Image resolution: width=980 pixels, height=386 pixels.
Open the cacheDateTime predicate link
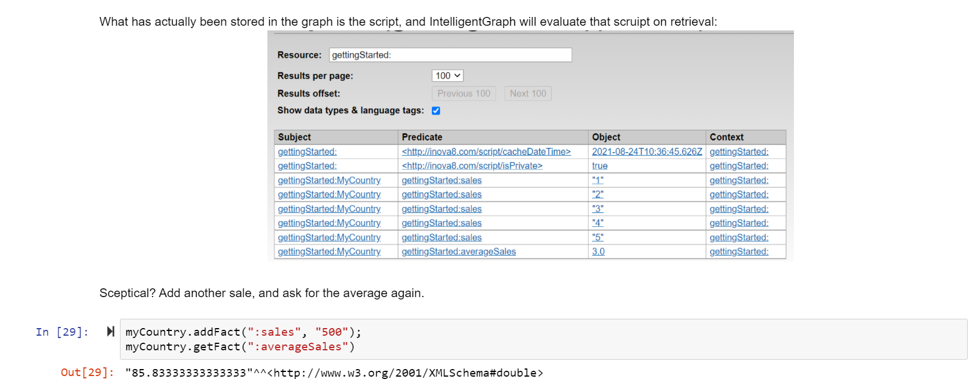pyautogui.click(x=486, y=151)
